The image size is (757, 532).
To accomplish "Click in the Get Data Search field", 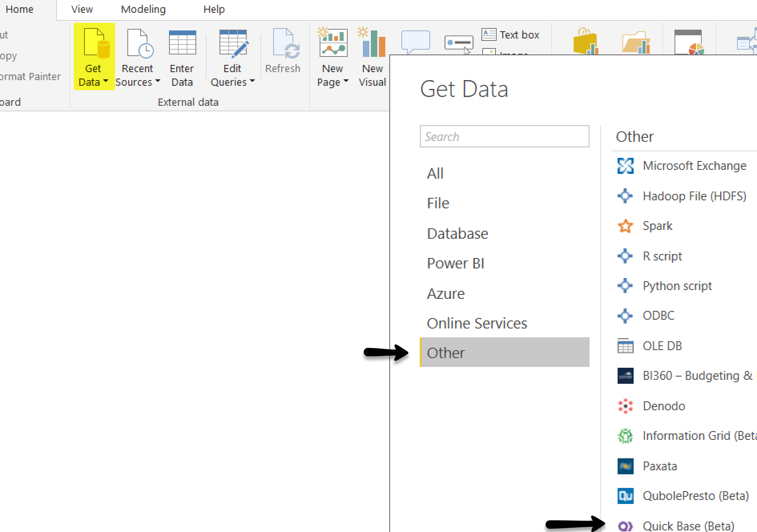I will coord(504,137).
